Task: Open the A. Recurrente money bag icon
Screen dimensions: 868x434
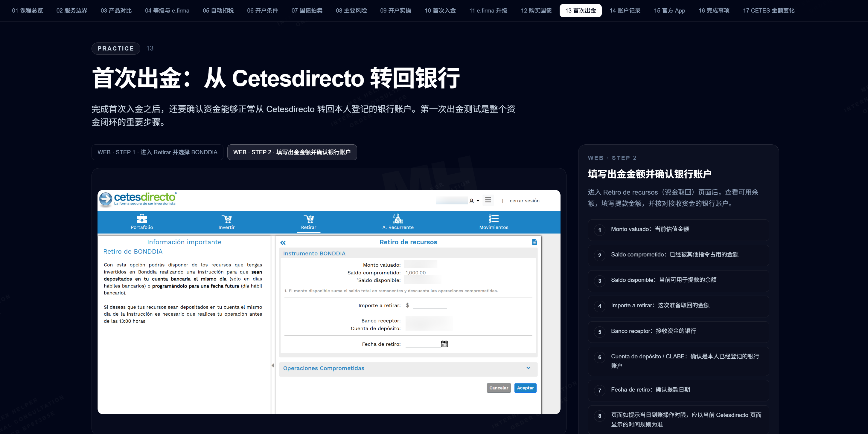Action: [398, 218]
